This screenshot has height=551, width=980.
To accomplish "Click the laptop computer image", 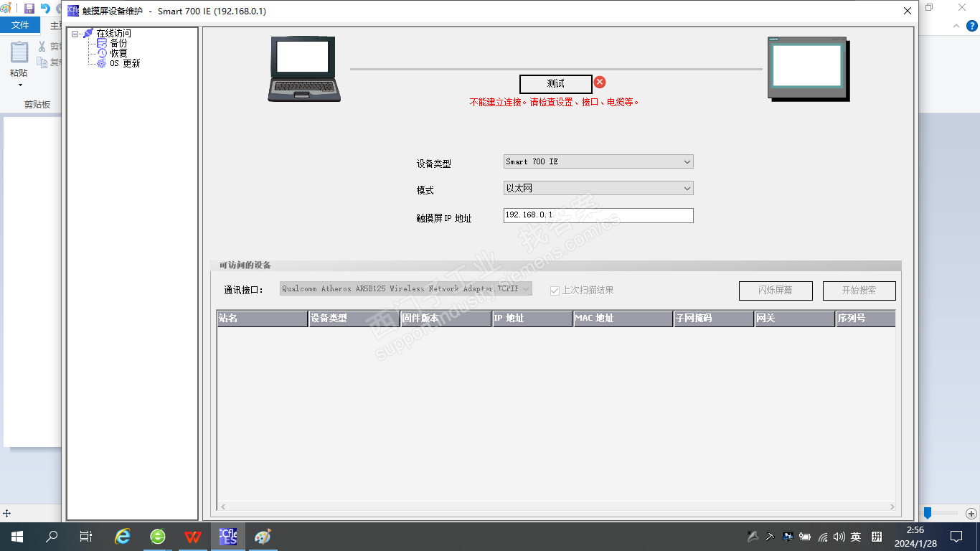I will click(x=304, y=69).
